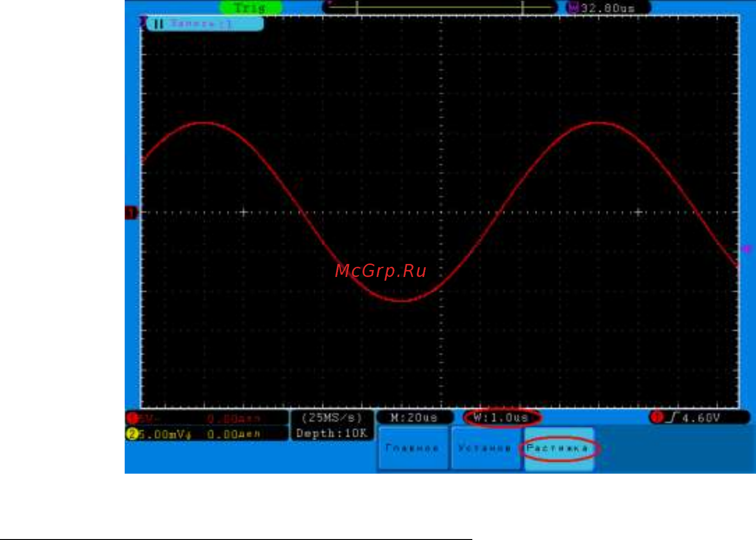
Task: Click the Depth:10K memory depth readout
Action: [x=332, y=433]
